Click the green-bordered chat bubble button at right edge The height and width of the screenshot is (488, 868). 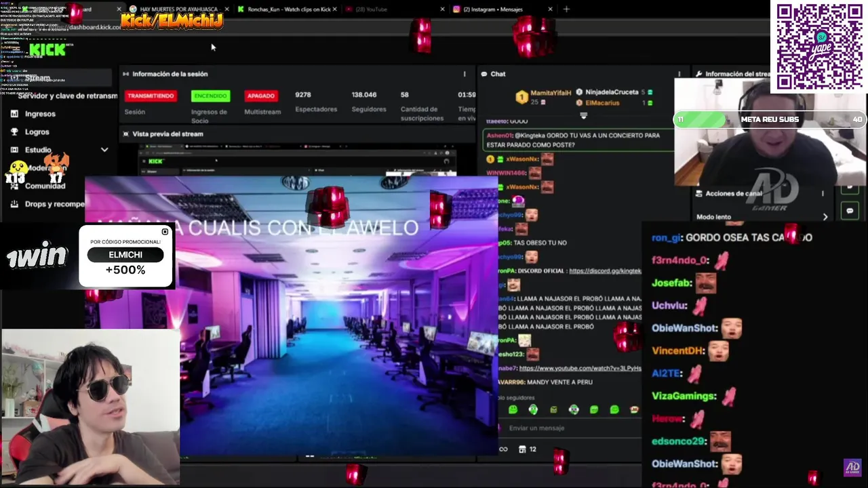tap(850, 211)
